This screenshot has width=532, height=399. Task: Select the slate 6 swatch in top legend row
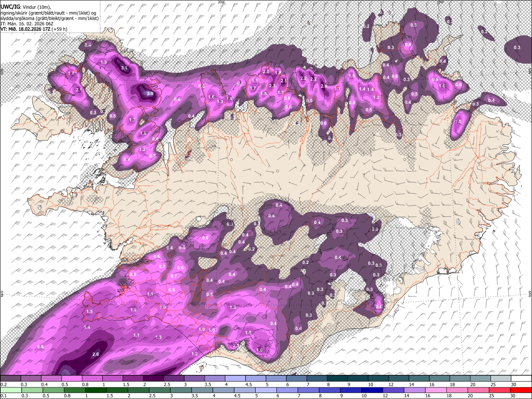[x=296, y=379]
